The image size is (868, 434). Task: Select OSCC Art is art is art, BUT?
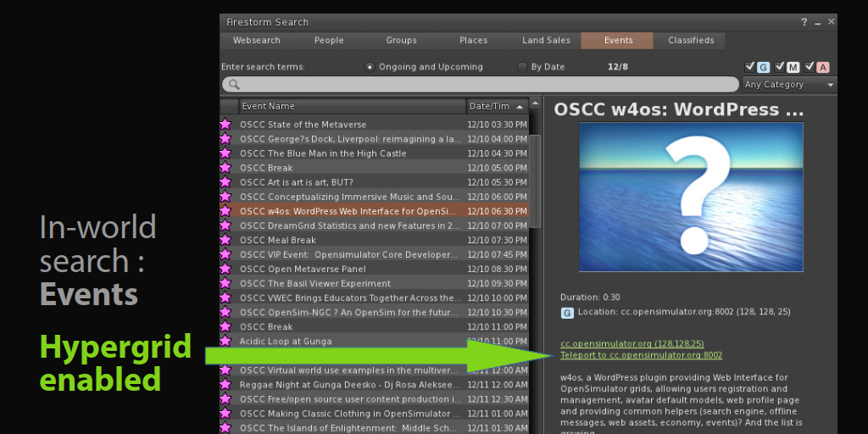coord(374,182)
